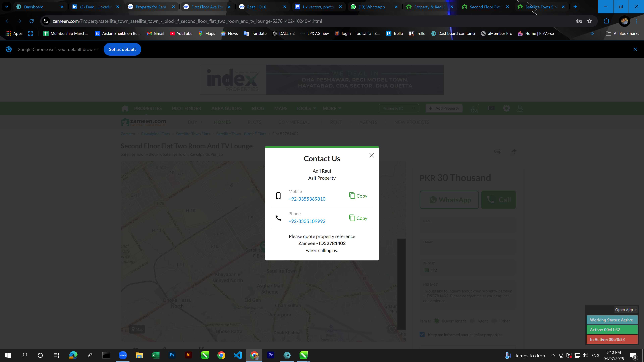This screenshot has height=362, width=644.
Task: Open Windows taskbar search
Action: click(24, 355)
